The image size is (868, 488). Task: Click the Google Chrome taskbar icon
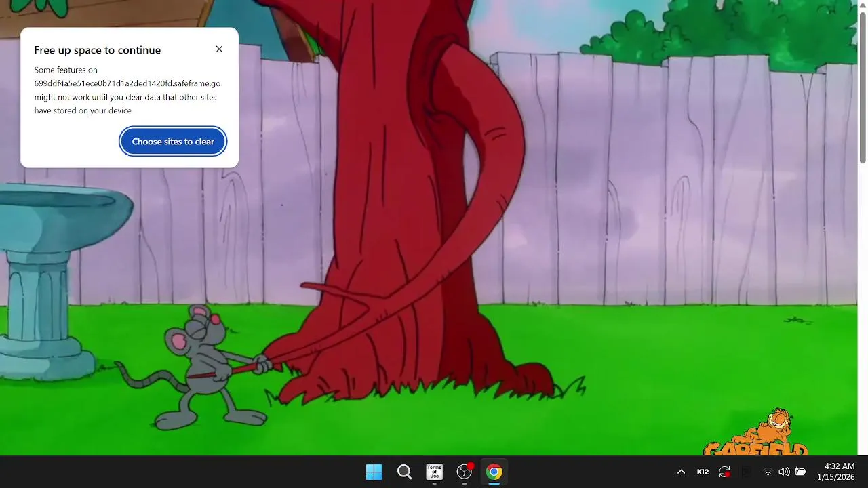tap(494, 472)
